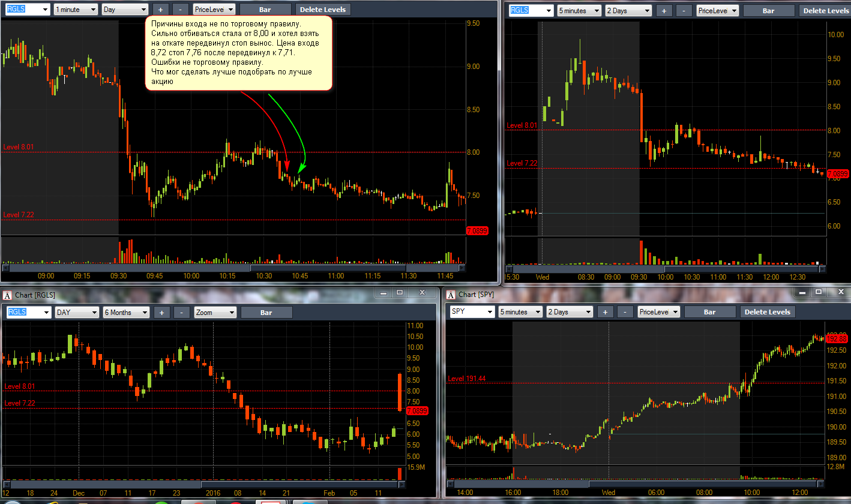Click minus button on RGLS 5 minutes chart
This screenshot has width=851, height=504.
coord(684,11)
